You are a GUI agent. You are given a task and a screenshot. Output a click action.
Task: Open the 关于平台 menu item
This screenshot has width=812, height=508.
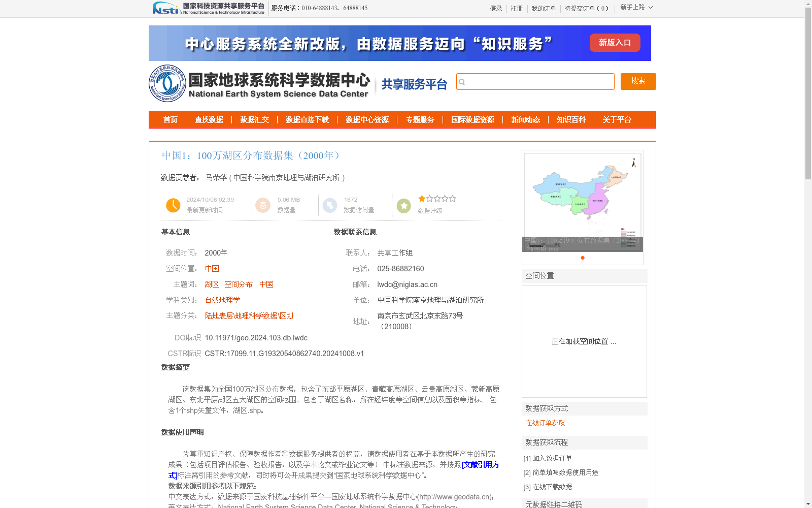(617, 120)
